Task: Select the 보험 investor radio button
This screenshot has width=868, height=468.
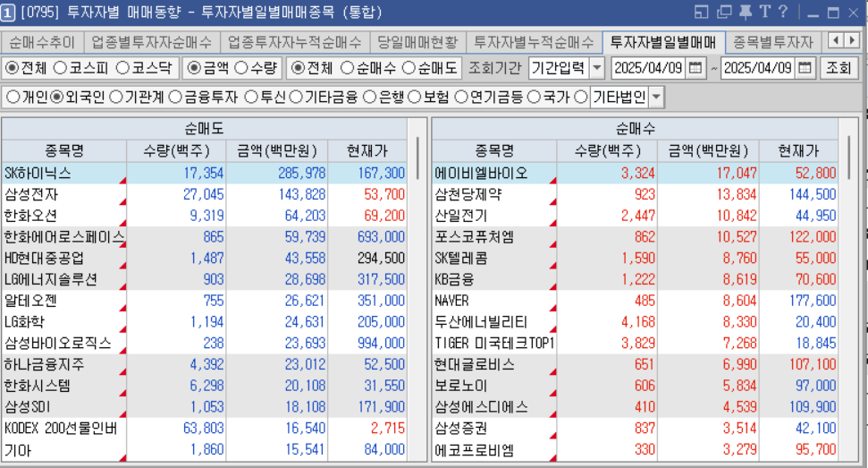Action: 415,98
